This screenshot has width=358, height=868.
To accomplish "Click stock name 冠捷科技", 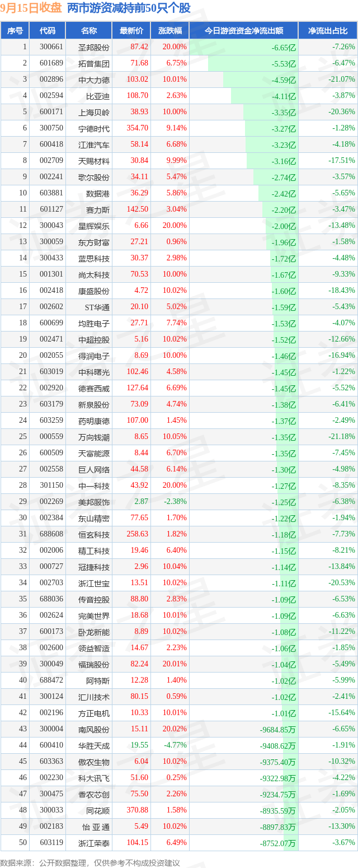I will click(x=94, y=567).
